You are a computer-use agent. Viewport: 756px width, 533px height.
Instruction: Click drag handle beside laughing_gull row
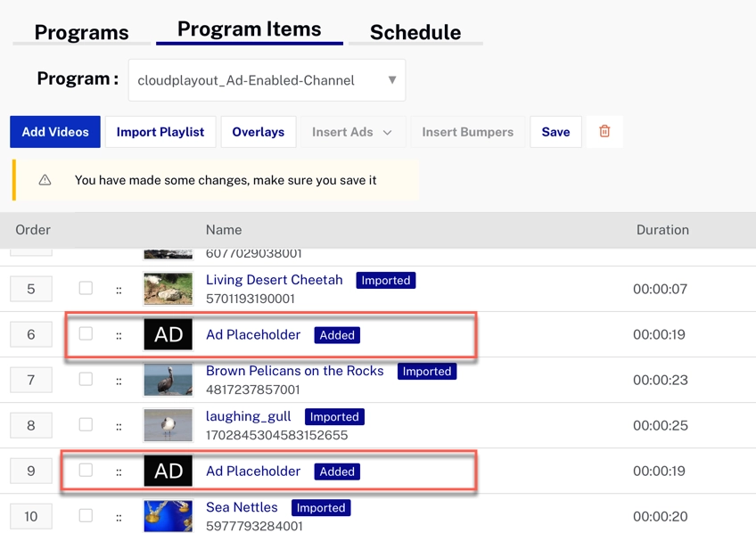click(x=119, y=426)
